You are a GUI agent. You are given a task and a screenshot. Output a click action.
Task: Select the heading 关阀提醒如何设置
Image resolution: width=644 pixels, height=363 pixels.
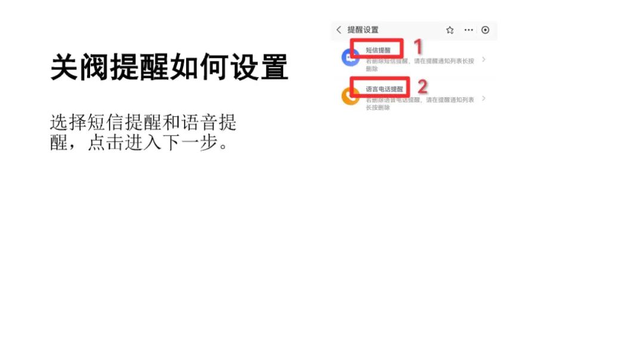click(169, 67)
